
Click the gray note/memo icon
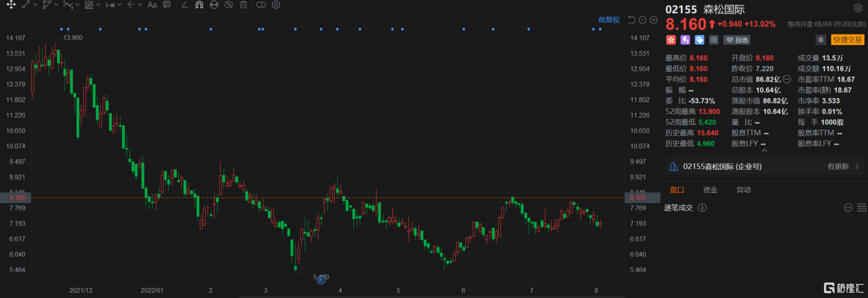pos(714,40)
